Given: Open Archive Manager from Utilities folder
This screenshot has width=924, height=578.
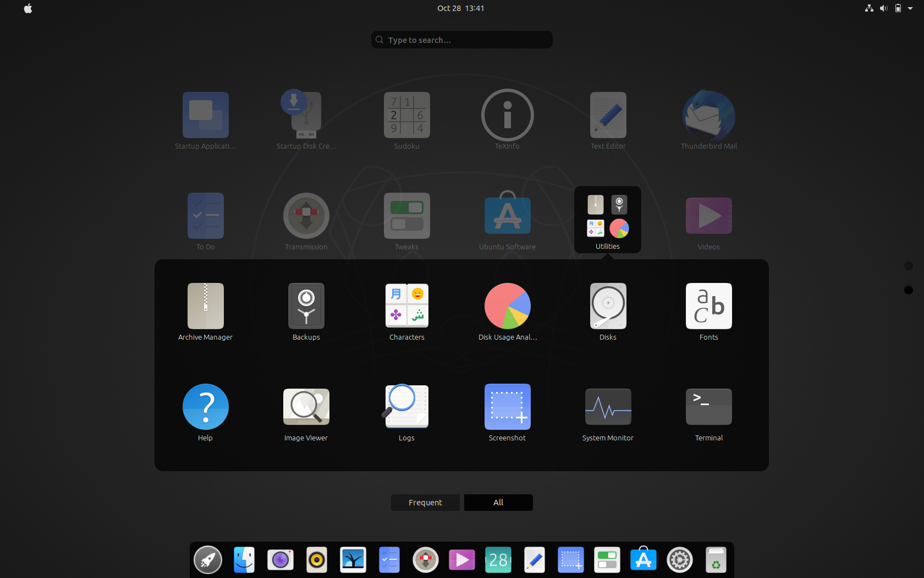Looking at the screenshot, I should coord(205,312).
